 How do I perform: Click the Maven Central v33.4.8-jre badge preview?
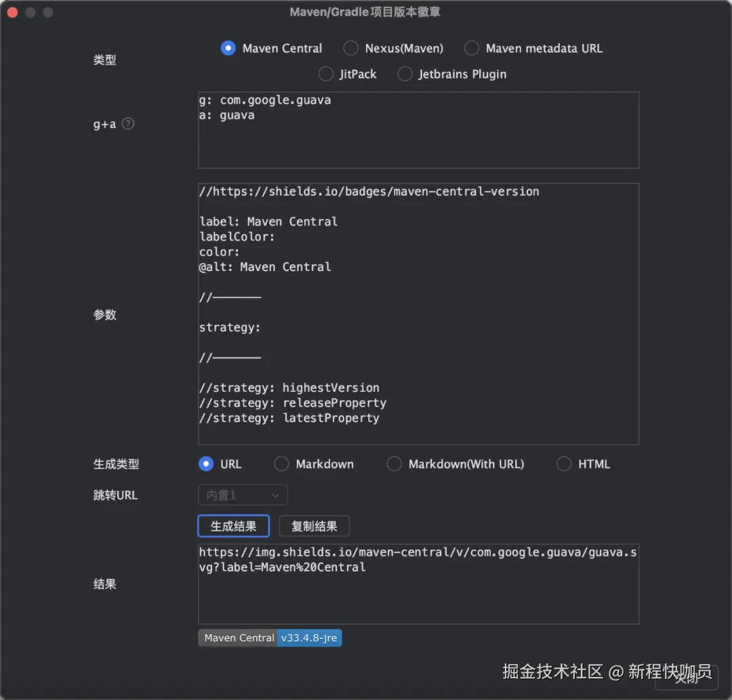pos(270,638)
